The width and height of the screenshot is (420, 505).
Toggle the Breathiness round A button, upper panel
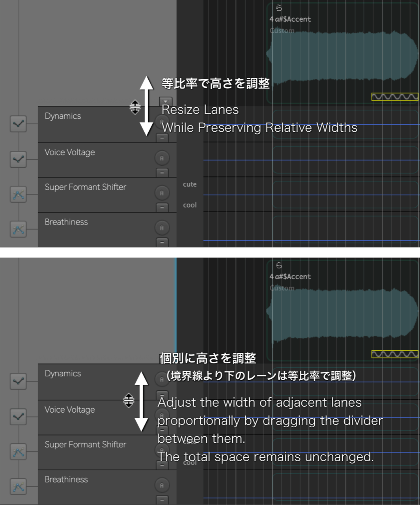tap(162, 228)
